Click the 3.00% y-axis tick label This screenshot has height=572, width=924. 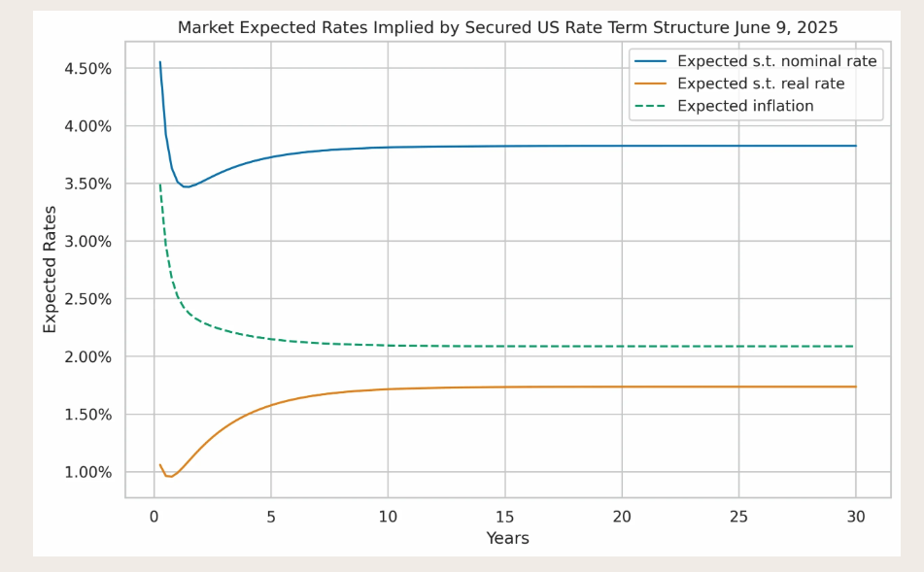click(87, 242)
